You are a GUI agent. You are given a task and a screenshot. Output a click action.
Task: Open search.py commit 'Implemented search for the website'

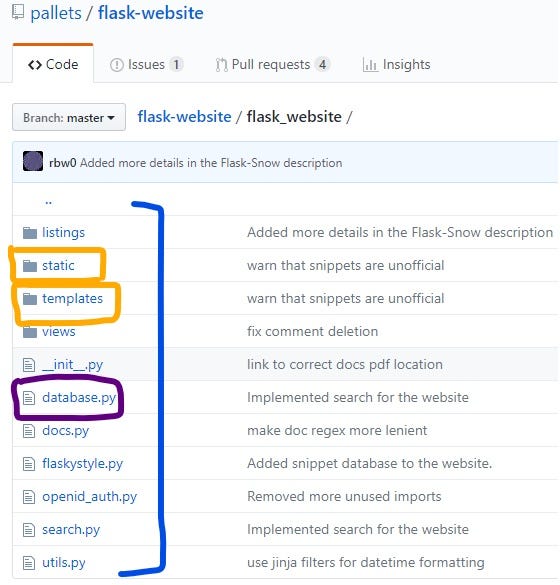pos(358,529)
